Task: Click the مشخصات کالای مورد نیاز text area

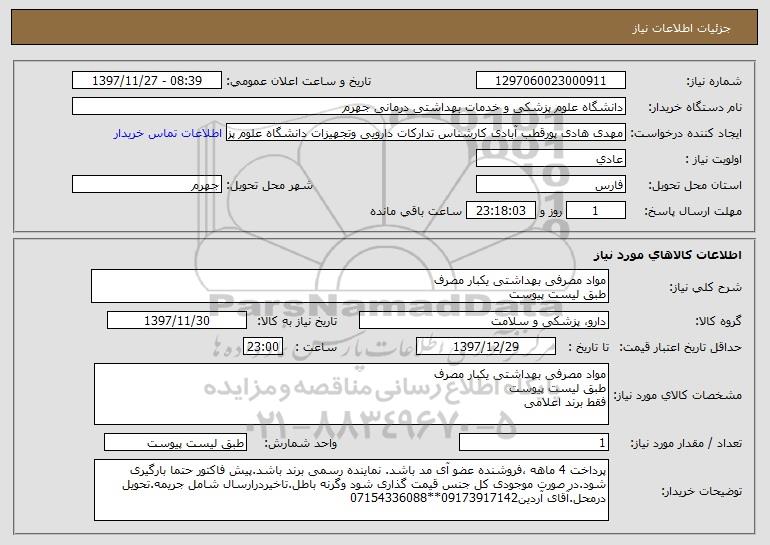Action: 351,394
